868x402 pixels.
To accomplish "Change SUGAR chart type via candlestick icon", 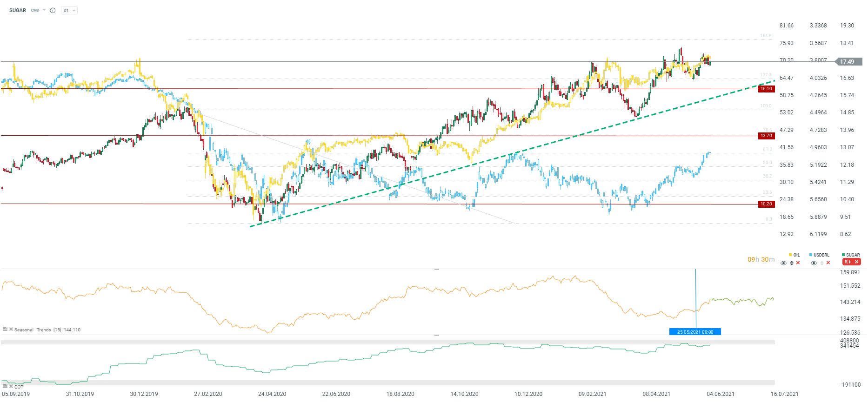I will (x=848, y=262).
